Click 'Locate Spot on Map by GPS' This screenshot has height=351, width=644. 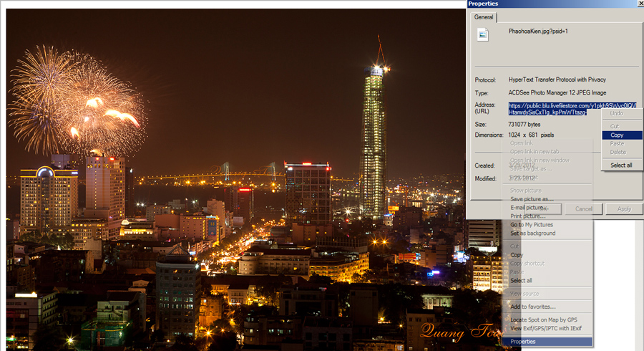pos(545,319)
